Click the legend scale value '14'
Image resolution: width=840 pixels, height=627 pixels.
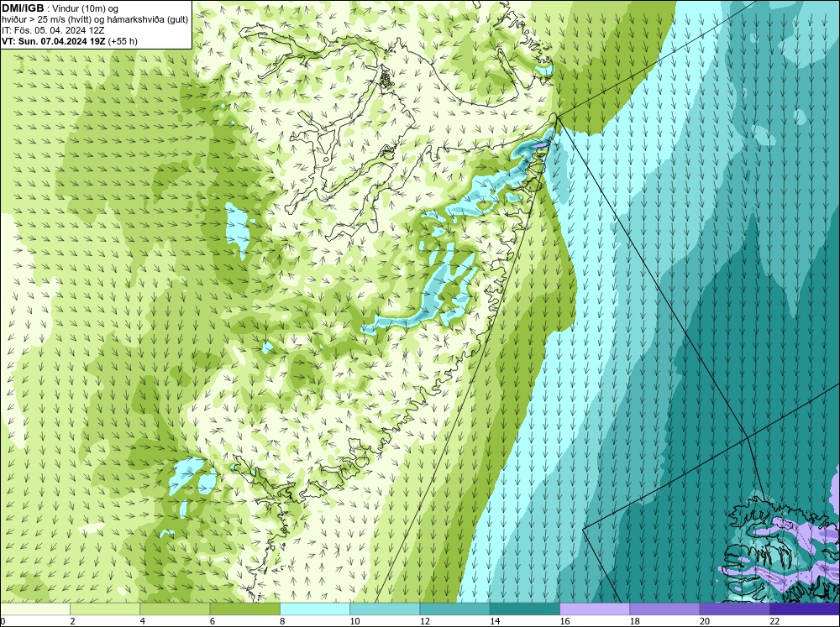(x=495, y=621)
